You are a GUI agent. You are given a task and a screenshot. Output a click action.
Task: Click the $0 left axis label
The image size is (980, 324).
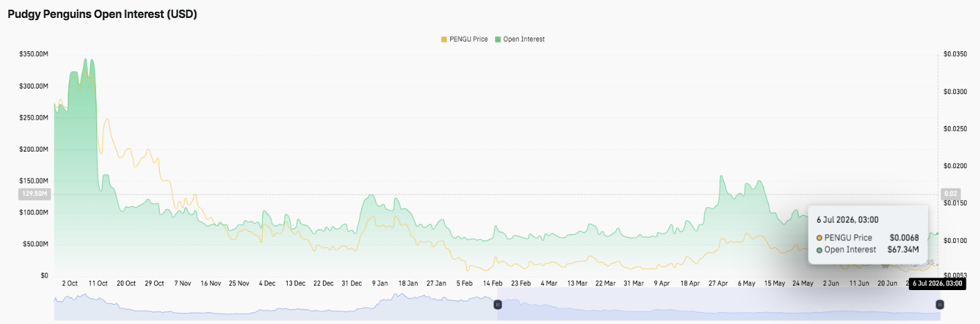point(44,276)
